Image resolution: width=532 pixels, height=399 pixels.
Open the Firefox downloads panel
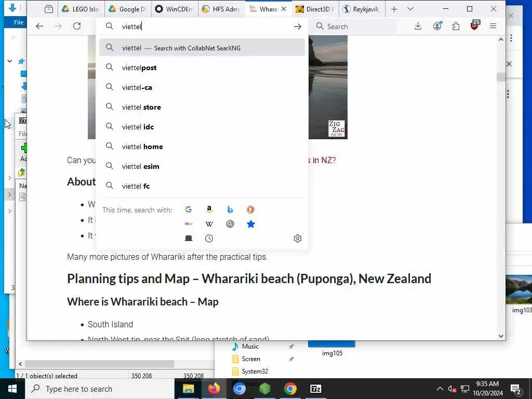tap(418, 26)
